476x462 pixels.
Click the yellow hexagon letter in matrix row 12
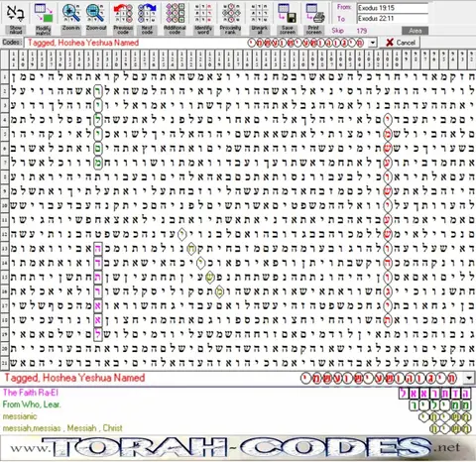coord(181,234)
